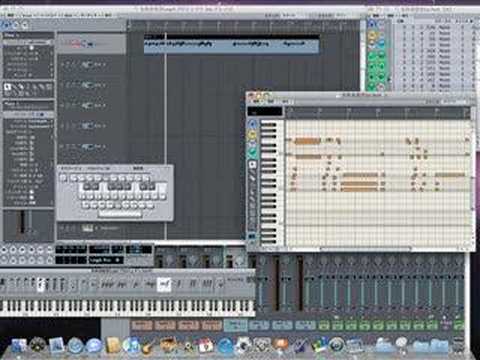This screenshot has height=360, width=480.
Task: Click the bar ruler at the top of the piano roll grid
Action: click(x=378, y=113)
